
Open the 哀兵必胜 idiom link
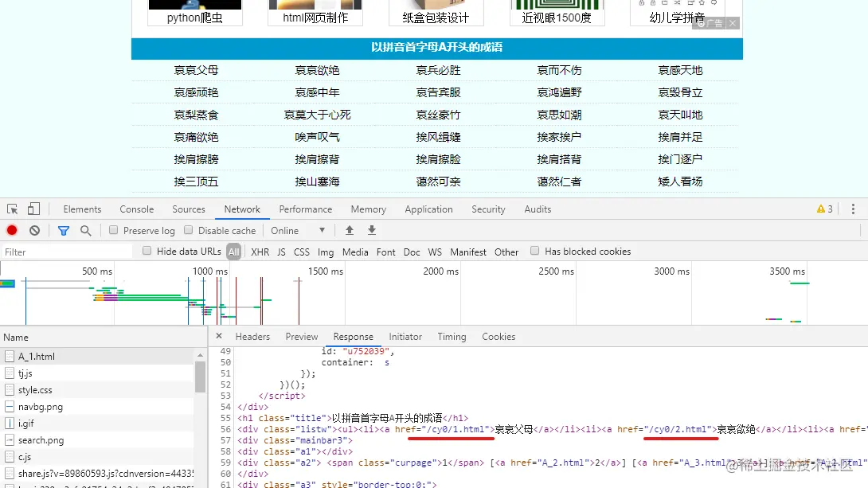click(x=439, y=70)
